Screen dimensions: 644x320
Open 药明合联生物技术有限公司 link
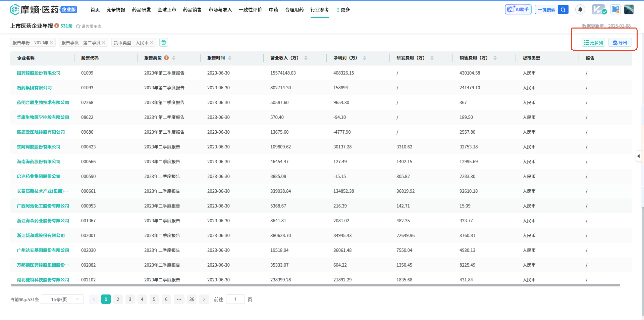pos(43,102)
